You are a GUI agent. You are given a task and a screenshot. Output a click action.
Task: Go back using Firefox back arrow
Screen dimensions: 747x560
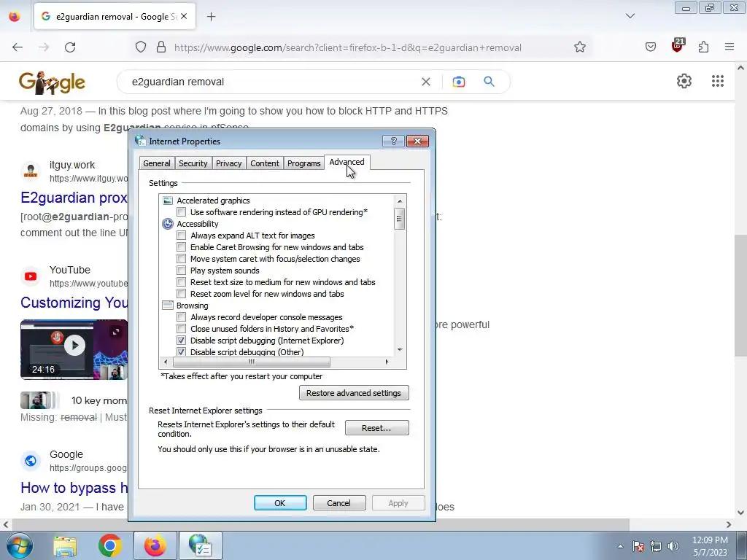18,47
